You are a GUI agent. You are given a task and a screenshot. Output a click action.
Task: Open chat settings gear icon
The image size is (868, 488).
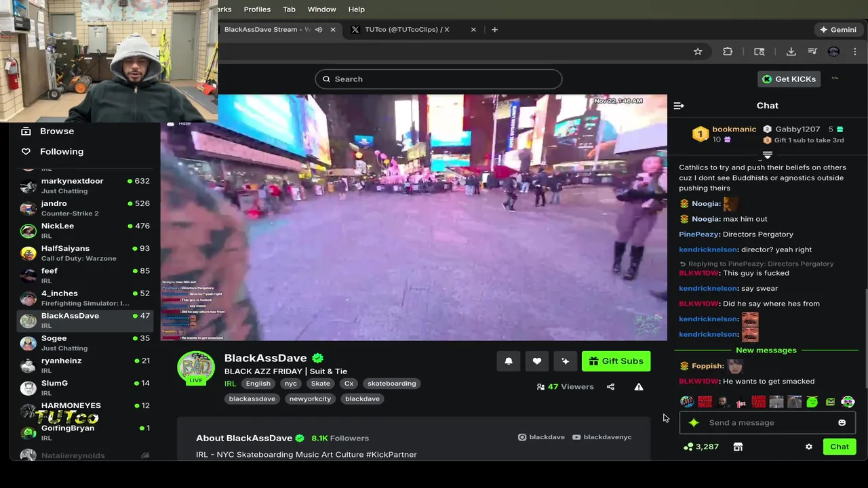tap(808, 447)
